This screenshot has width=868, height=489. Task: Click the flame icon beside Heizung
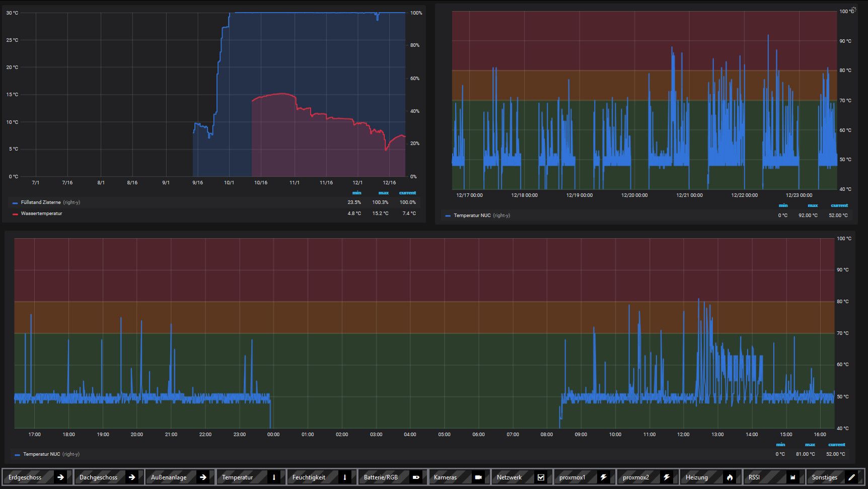pyautogui.click(x=730, y=477)
